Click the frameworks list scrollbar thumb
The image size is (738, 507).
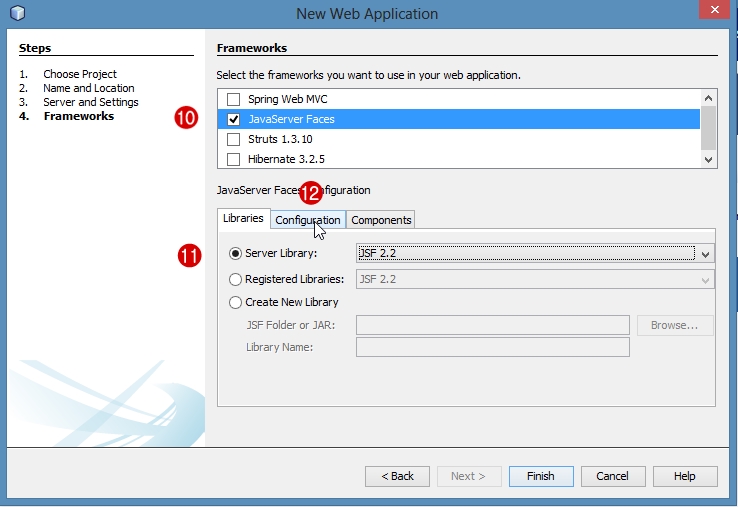click(x=708, y=127)
